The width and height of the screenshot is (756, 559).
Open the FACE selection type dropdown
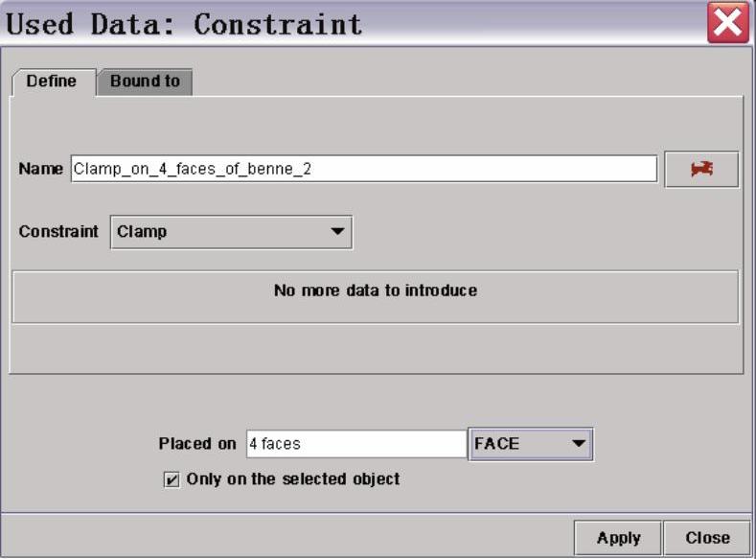click(530, 444)
